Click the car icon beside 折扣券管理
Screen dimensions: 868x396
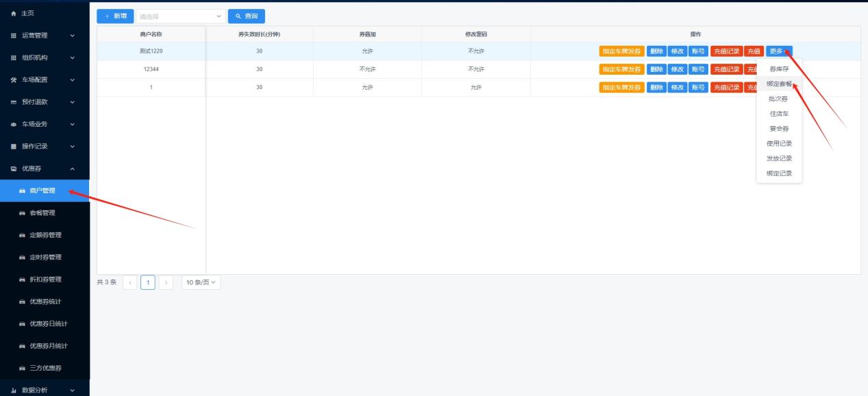(22, 280)
